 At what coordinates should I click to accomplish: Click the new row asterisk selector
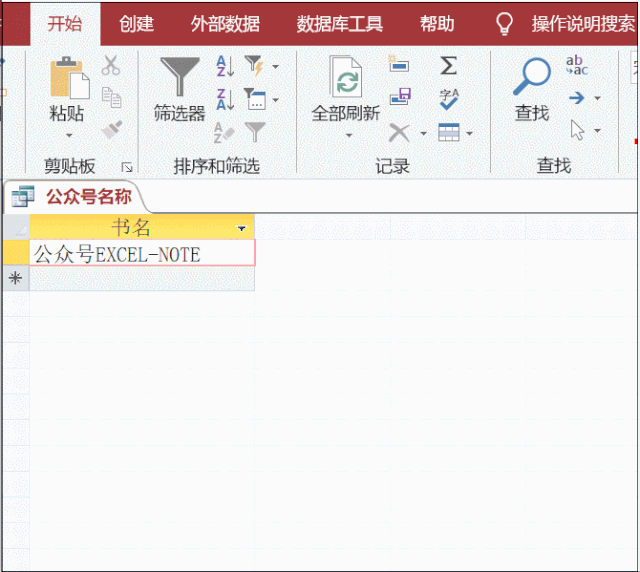[x=16, y=278]
